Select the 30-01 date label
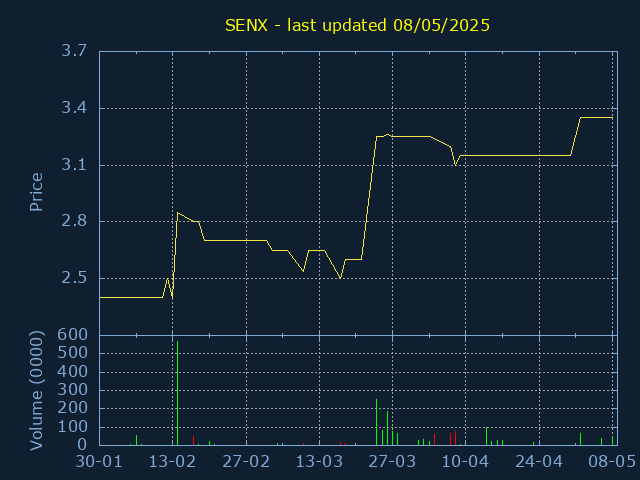This screenshot has width=640, height=480. click(99, 462)
